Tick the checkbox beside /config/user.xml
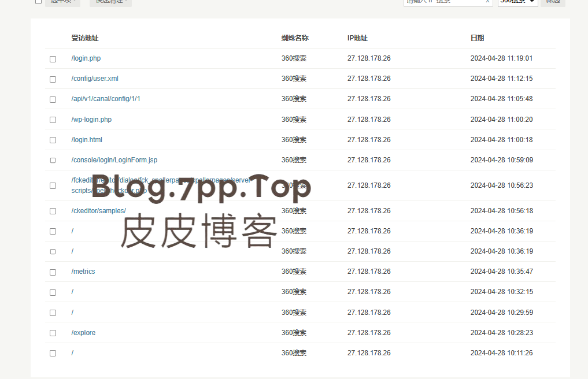The image size is (588, 379). click(53, 79)
